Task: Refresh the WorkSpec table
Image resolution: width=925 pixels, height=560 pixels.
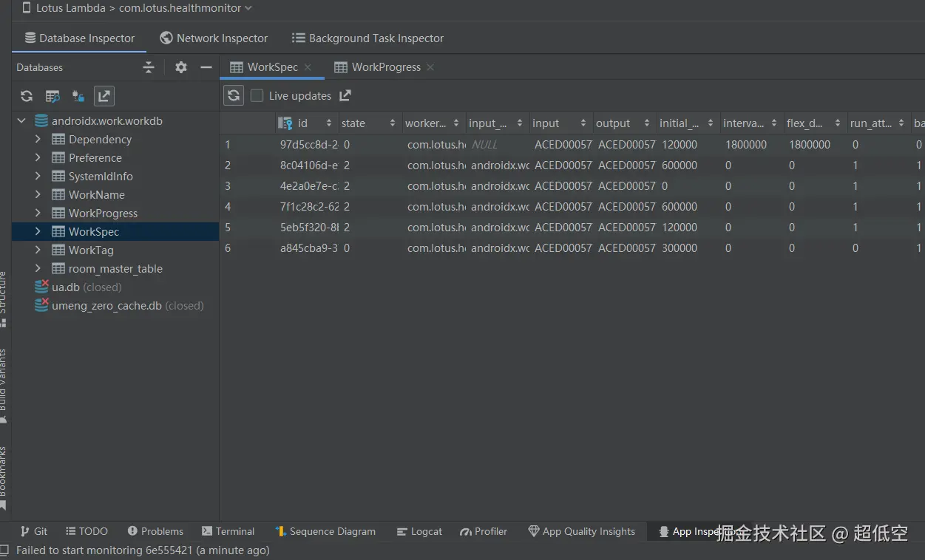Action: (x=234, y=95)
